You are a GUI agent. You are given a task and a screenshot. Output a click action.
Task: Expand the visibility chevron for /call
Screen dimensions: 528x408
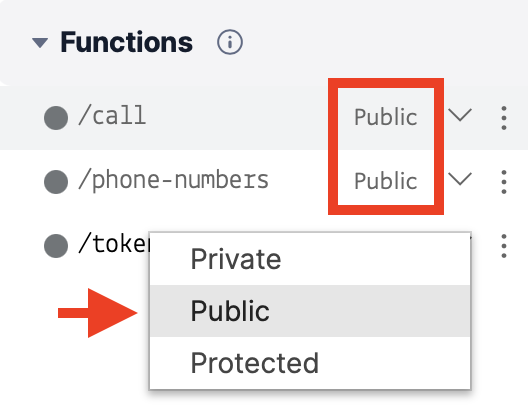[x=460, y=115]
